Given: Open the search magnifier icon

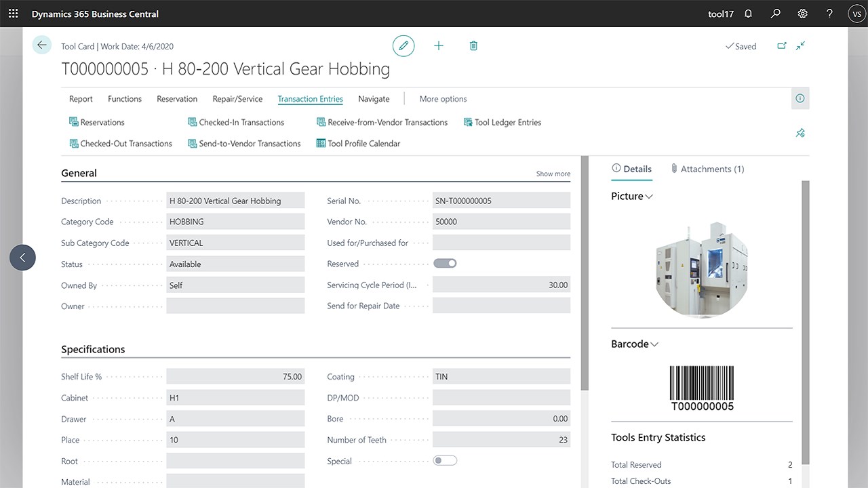Looking at the screenshot, I should [776, 14].
